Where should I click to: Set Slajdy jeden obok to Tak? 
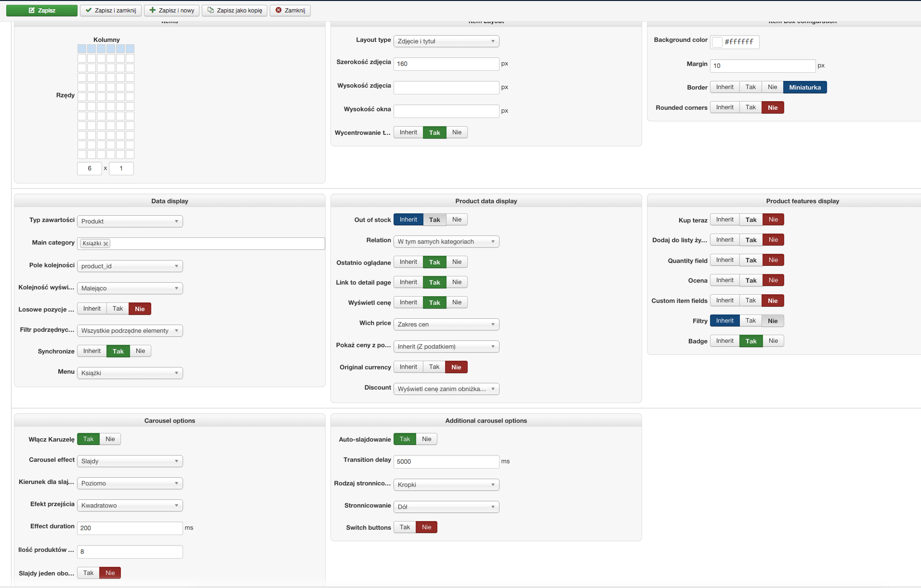click(x=88, y=573)
